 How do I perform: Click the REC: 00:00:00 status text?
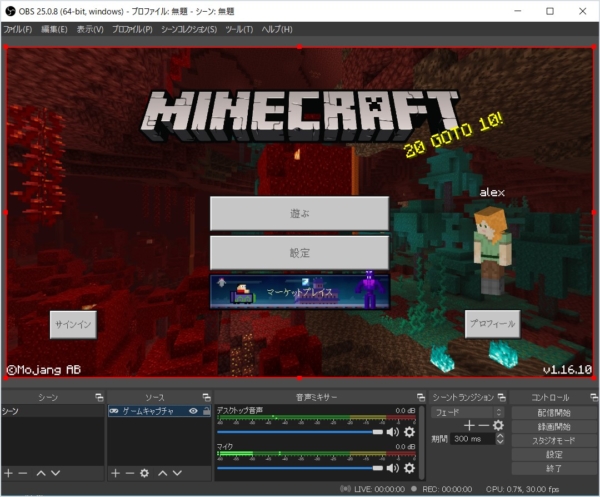(x=447, y=489)
